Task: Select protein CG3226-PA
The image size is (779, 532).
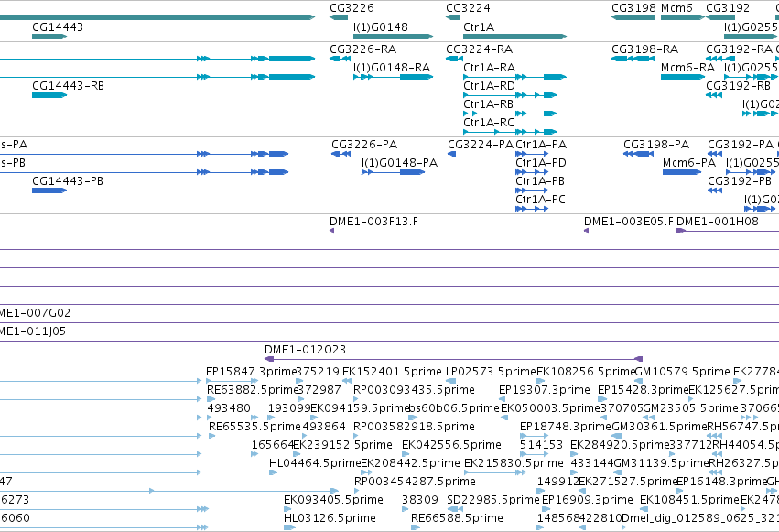Action: click(x=341, y=154)
